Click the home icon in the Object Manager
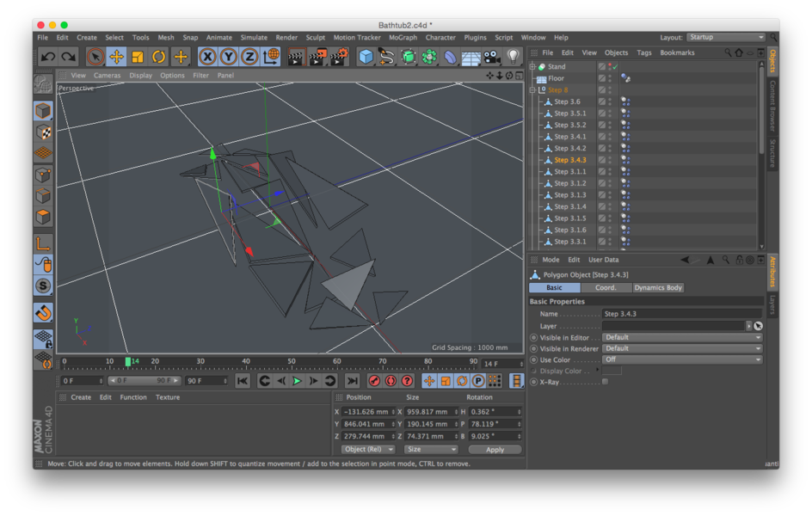Viewport: 812px width, 516px height. click(739, 52)
